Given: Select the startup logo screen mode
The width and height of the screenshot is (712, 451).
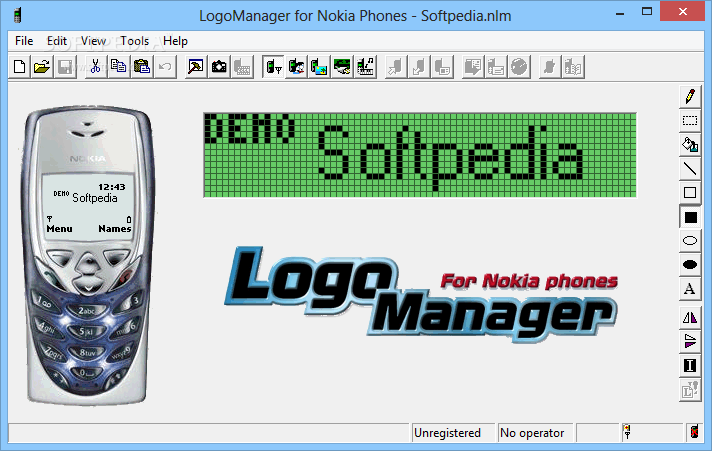Looking at the screenshot, I should (342, 67).
